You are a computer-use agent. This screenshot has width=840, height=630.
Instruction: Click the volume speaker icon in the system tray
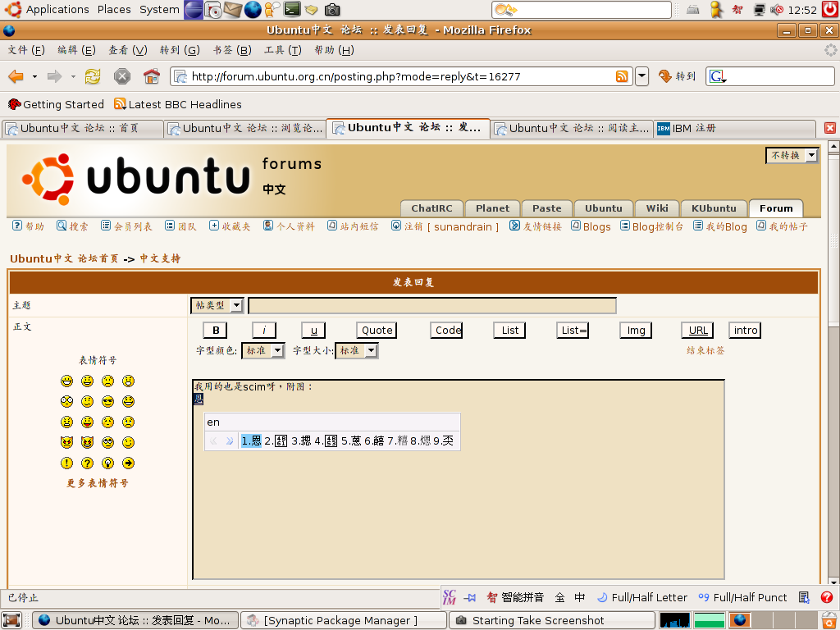pyautogui.click(x=777, y=10)
